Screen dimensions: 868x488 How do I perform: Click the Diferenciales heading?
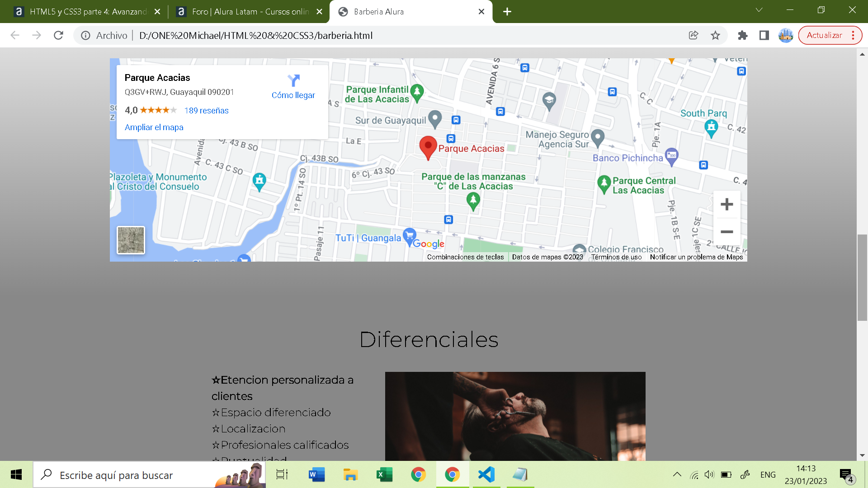[x=429, y=339]
